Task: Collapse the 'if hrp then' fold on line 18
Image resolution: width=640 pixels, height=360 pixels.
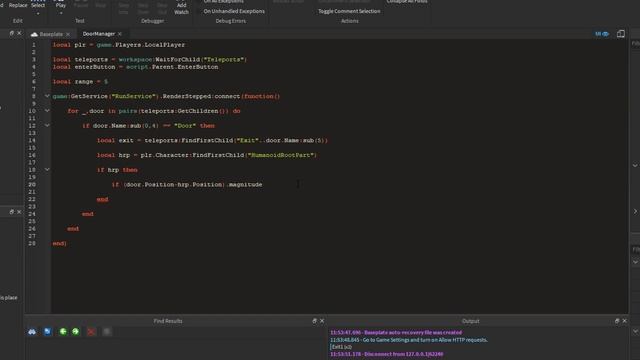Action: [x=47, y=170]
